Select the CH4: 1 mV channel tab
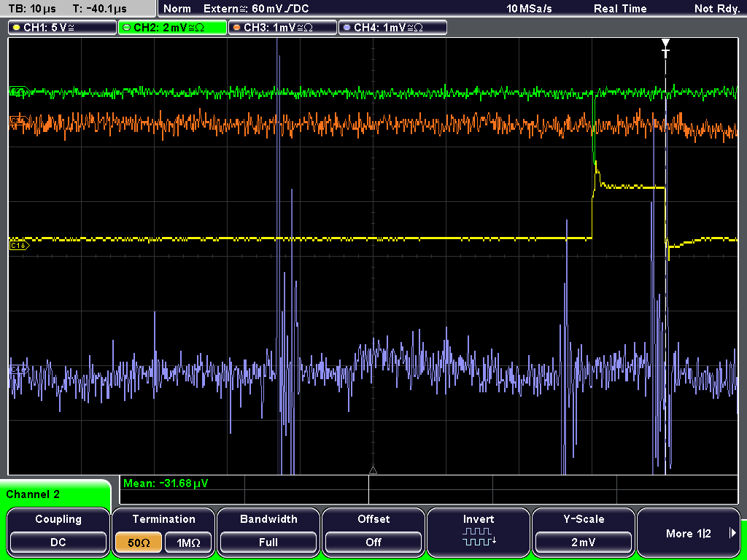747x560 pixels. [x=392, y=28]
